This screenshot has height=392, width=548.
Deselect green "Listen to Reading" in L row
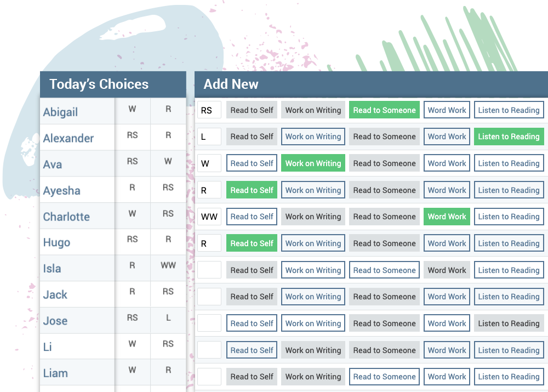[x=509, y=137]
